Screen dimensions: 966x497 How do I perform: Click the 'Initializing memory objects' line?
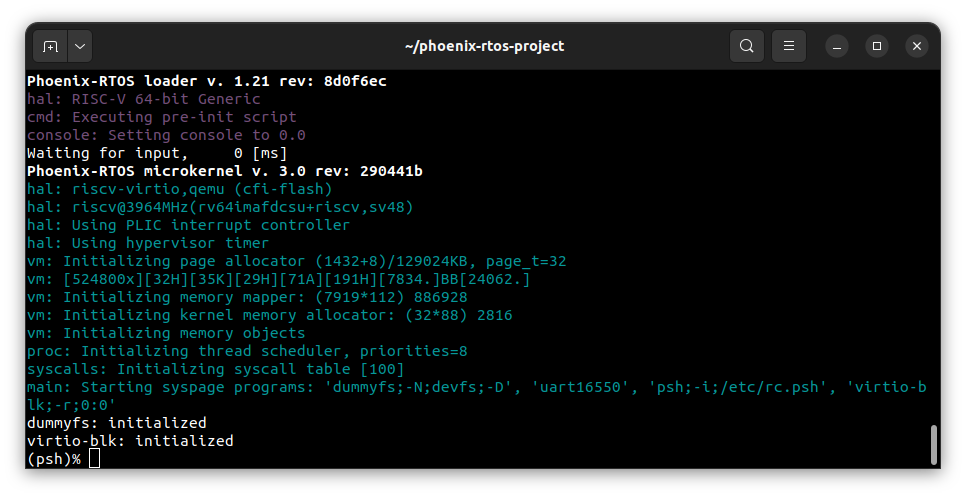(x=166, y=333)
